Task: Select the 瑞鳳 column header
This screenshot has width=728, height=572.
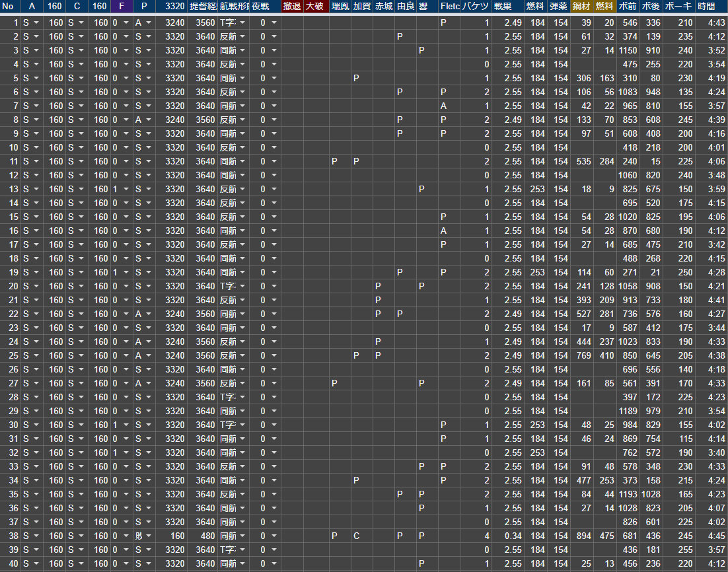Action: (340, 7)
